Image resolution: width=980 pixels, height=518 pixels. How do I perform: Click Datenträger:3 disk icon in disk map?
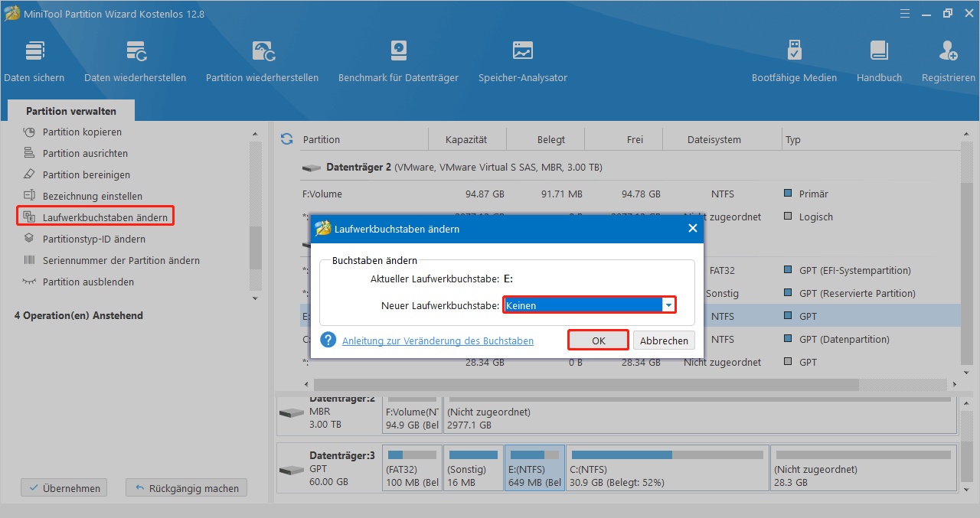coord(291,469)
